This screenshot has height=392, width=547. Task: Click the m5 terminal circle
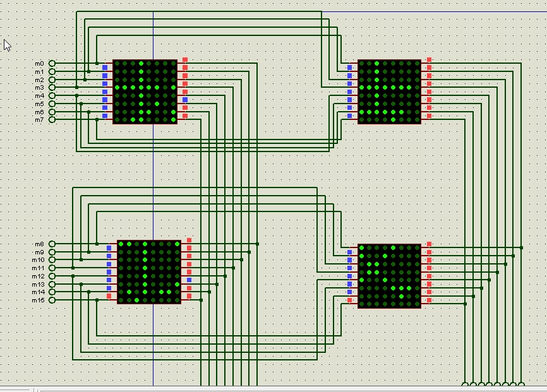52,104
